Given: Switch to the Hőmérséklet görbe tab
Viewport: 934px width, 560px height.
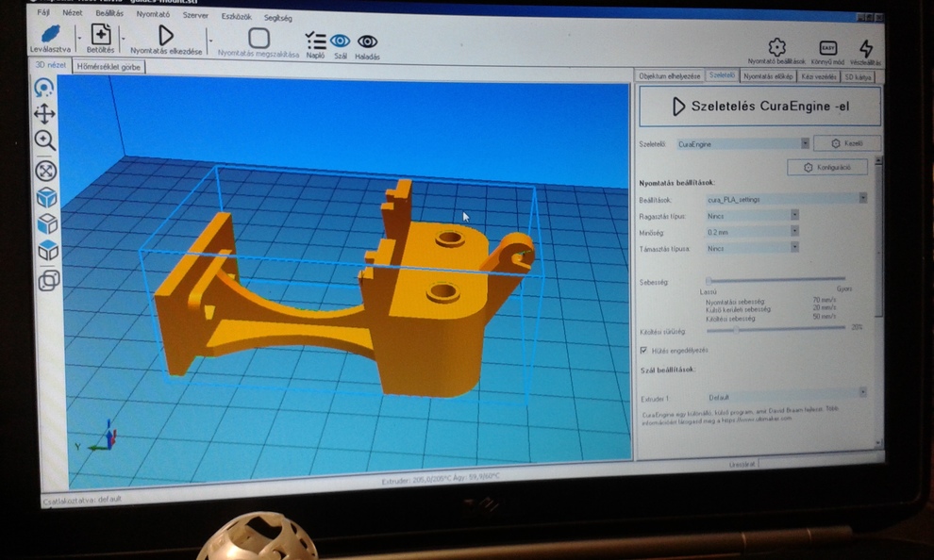Looking at the screenshot, I should point(109,67).
